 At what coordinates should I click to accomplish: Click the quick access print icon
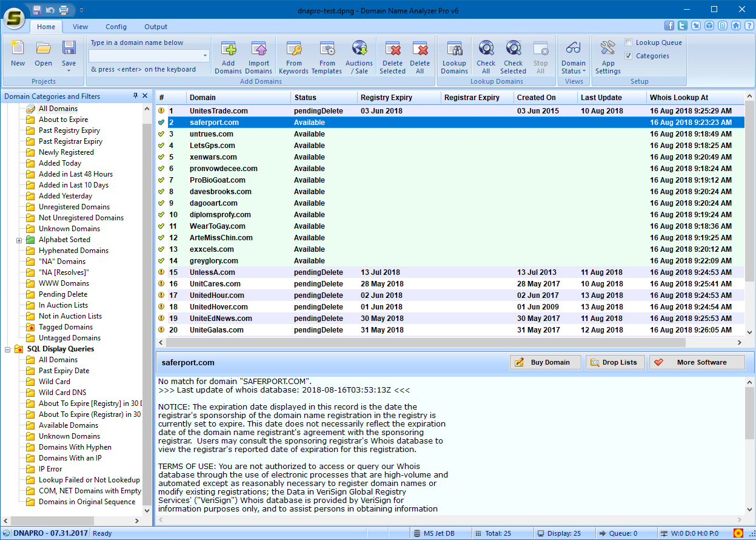tap(64, 10)
